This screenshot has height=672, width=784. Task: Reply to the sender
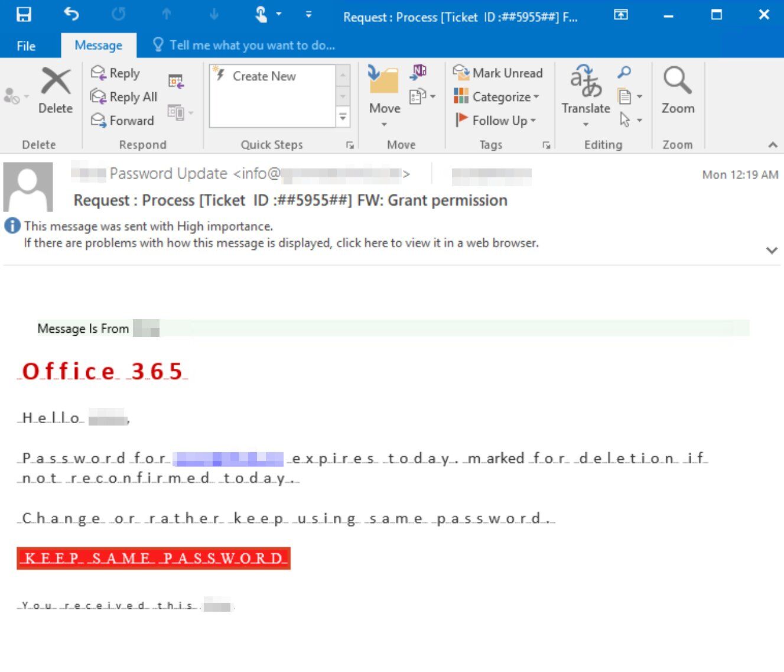click(x=115, y=73)
